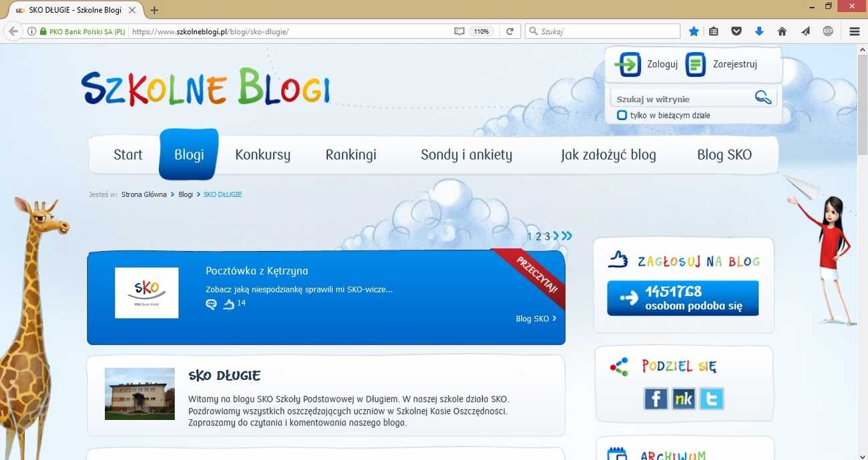The width and height of the screenshot is (868, 460).
Task: Open the Blog SKO menu item
Action: (724, 155)
